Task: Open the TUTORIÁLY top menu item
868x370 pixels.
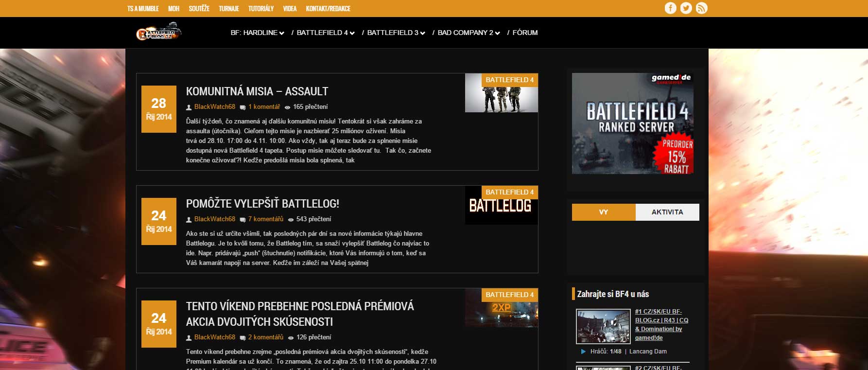Action: [x=261, y=8]
